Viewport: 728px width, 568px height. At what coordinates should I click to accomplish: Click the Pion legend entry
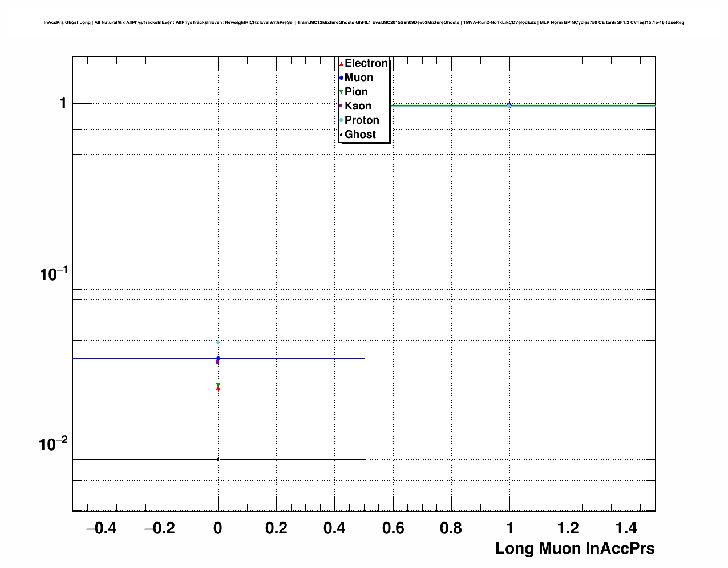point(353,92)
